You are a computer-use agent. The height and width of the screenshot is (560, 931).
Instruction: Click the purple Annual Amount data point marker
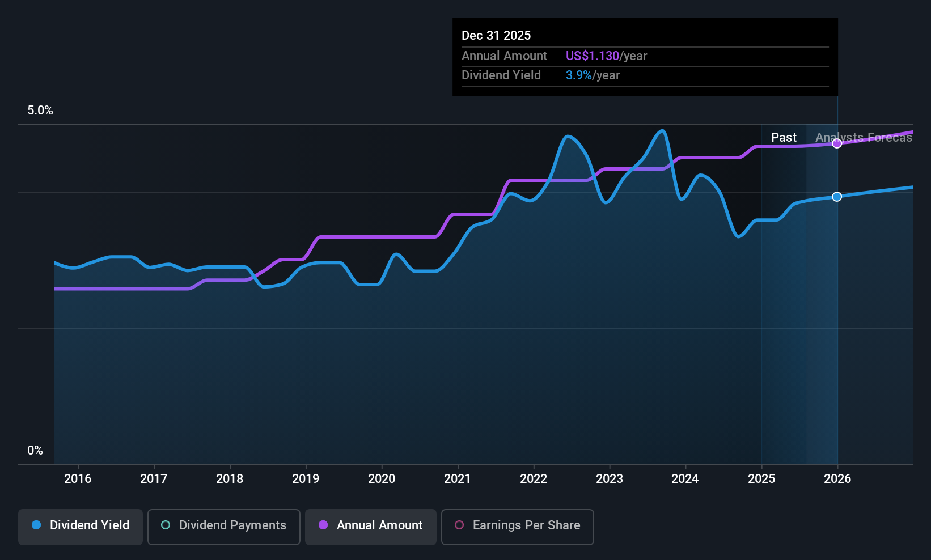pyautogui.click(x=837, y=143)
